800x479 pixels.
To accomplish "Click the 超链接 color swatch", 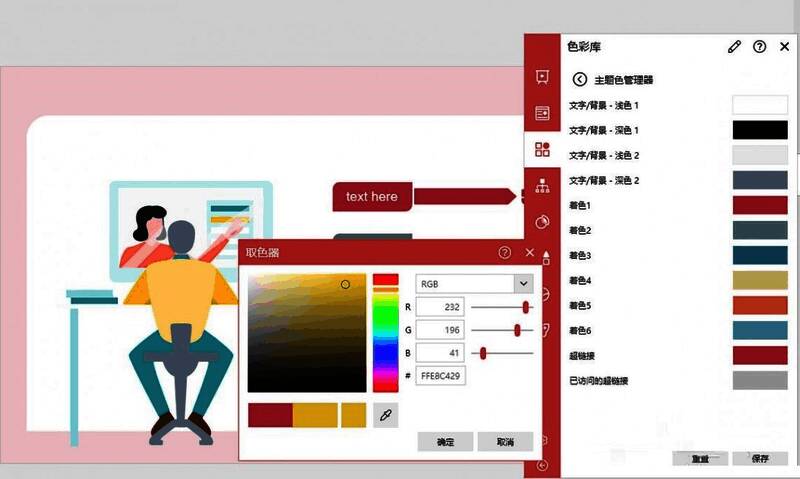I will click(x=760, y=355).
